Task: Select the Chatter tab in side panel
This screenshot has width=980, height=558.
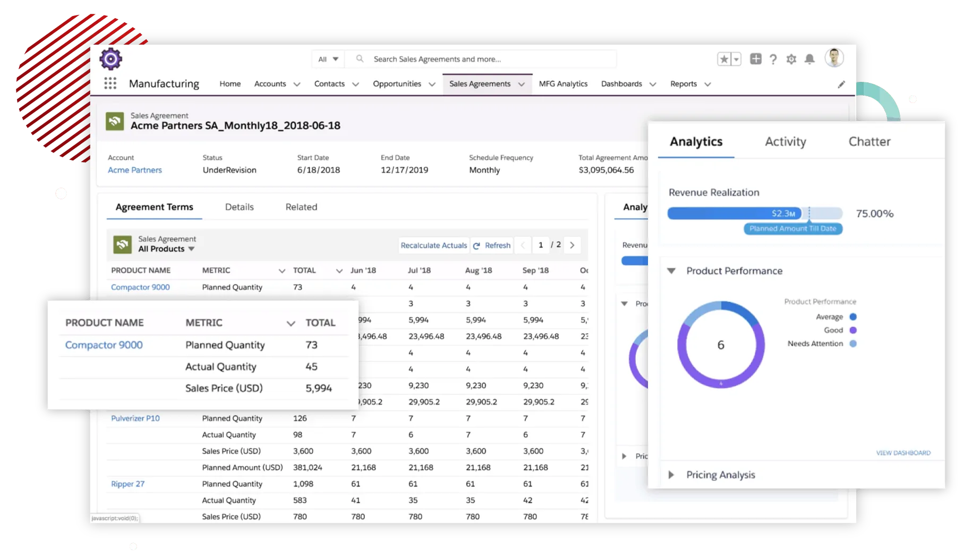Action: tap(869, 142)
